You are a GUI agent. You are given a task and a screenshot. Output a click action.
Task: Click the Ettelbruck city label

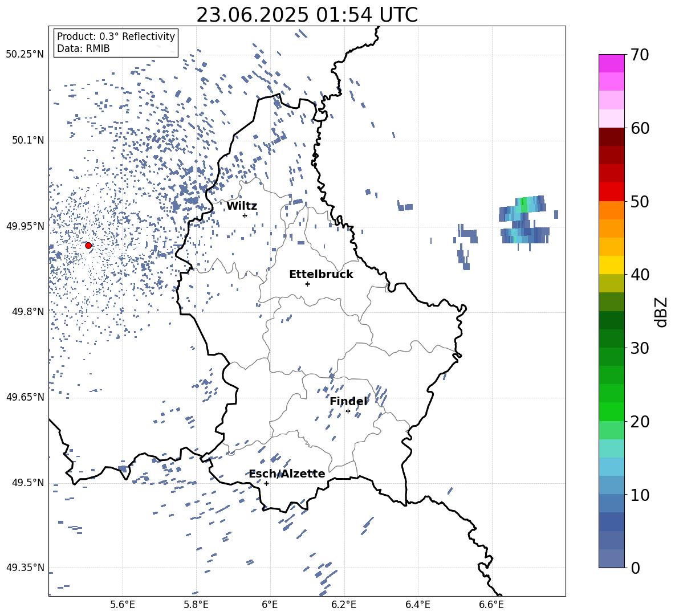click(x=321, y=275)
